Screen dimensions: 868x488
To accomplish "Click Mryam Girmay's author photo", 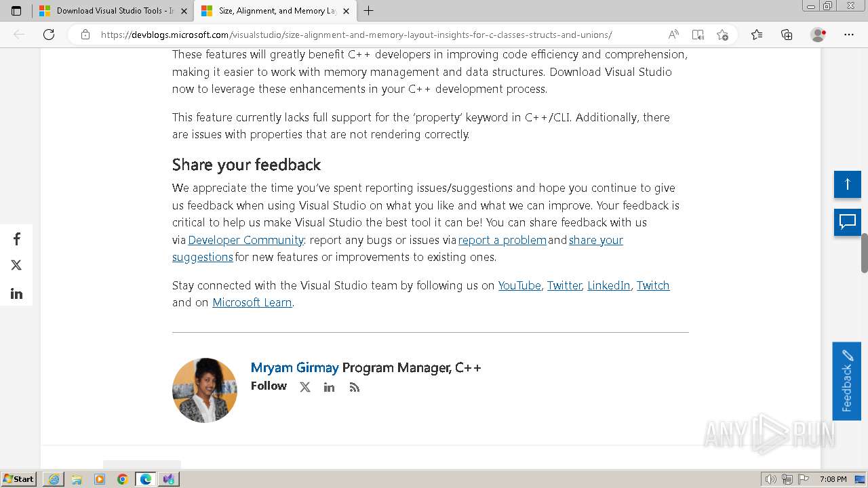I will coord(205,390).
